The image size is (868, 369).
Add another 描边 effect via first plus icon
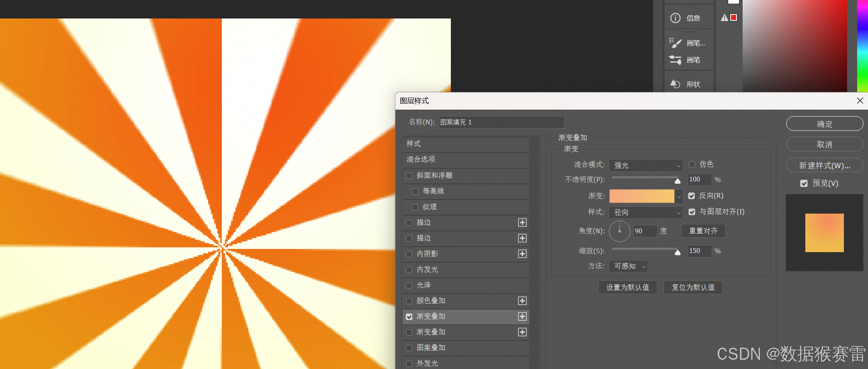(x=522, y=222)
